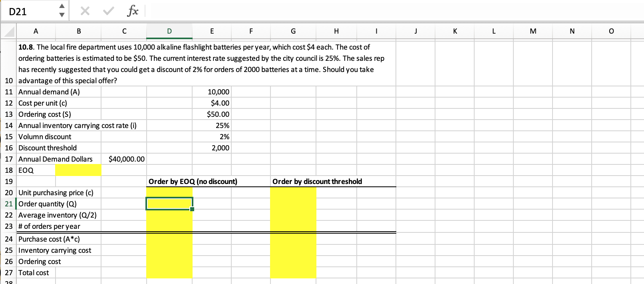Click '# of orders per year' label
The image size is (644, 284).
coord(49,226)
